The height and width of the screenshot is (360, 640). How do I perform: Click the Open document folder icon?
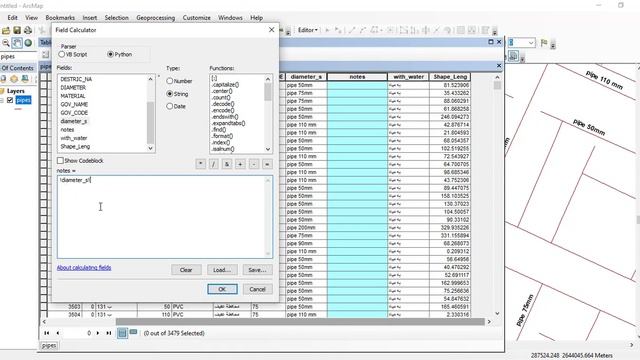(6, 31)
